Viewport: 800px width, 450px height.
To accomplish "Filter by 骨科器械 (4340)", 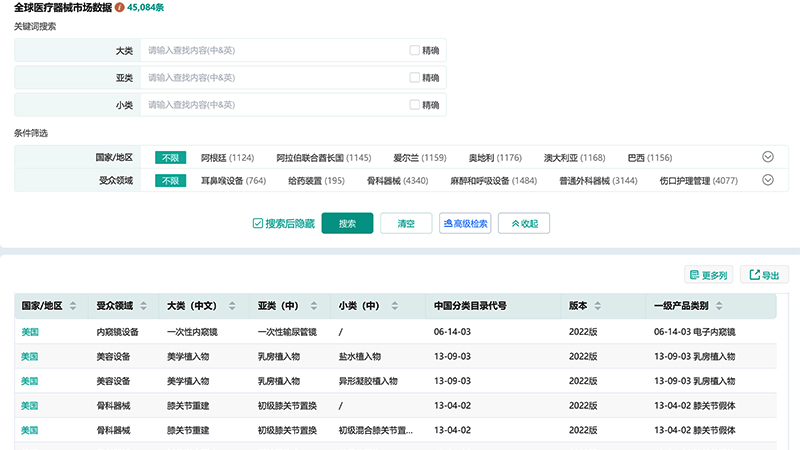I will pos(397,181).
